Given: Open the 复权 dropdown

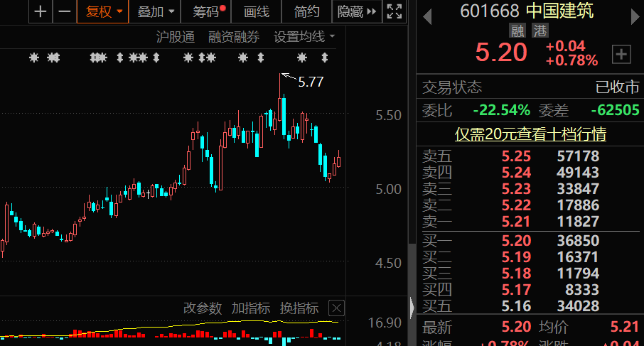Looking at the screenshot, I should [x=103, y=11].
